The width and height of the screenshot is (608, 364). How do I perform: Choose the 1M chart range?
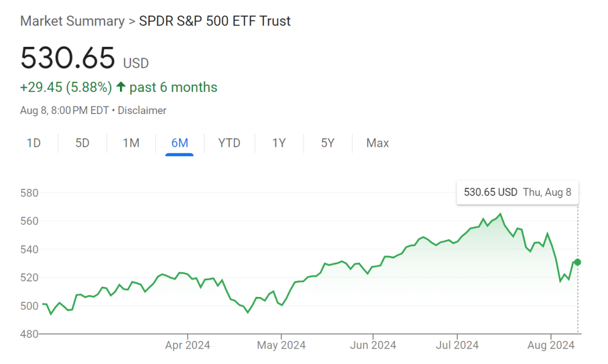coord(131,143)
